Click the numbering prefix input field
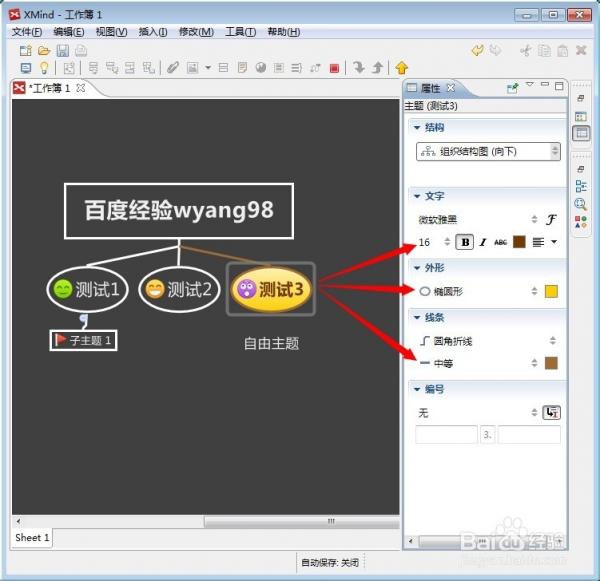Screen dimensions: 600x581 click(446, 435)
